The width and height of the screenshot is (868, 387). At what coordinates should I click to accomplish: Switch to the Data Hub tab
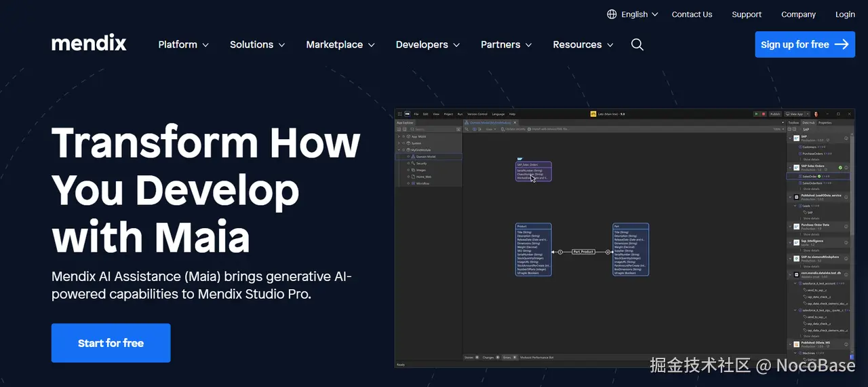tap(808, 123)
